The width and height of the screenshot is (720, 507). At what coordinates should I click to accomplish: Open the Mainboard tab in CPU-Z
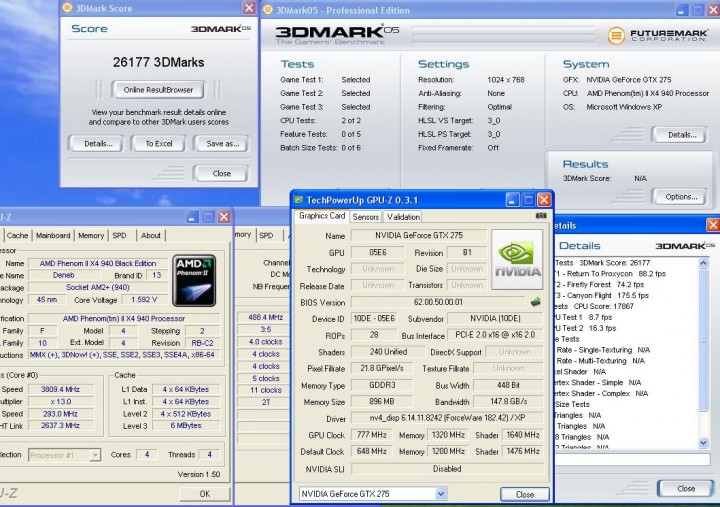click(x=53, y=235)
